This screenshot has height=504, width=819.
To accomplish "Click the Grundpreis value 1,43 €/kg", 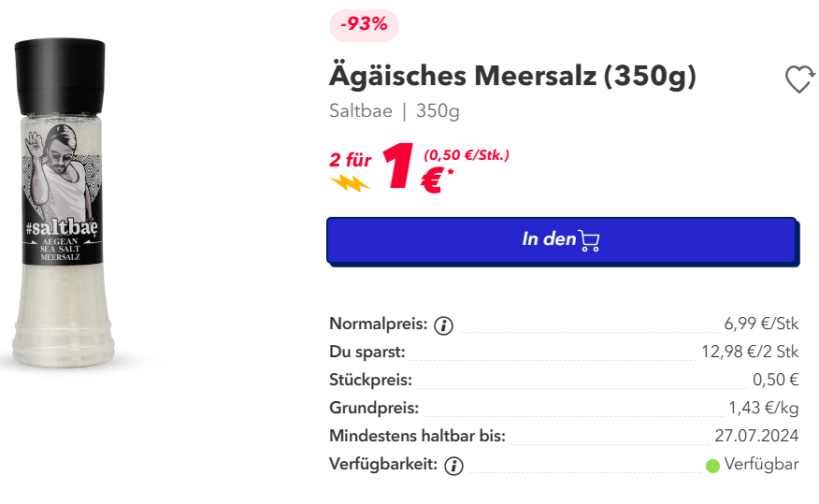I will pyautogui.click(x=764, y=408).
